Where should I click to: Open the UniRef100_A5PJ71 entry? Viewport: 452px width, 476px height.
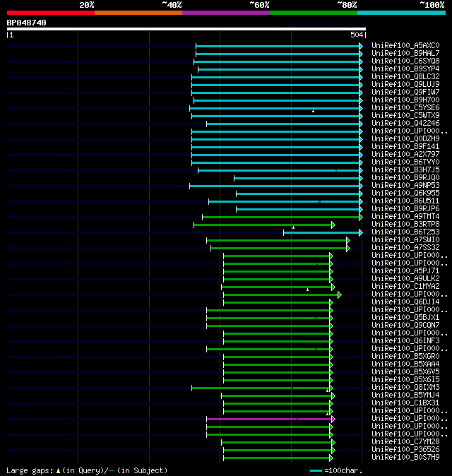(x=405, y=270)
